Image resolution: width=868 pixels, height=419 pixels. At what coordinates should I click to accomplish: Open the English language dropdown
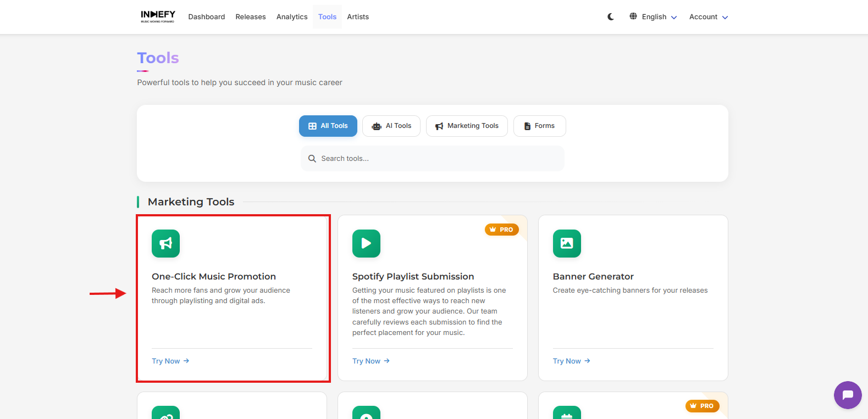pos(653,17)
